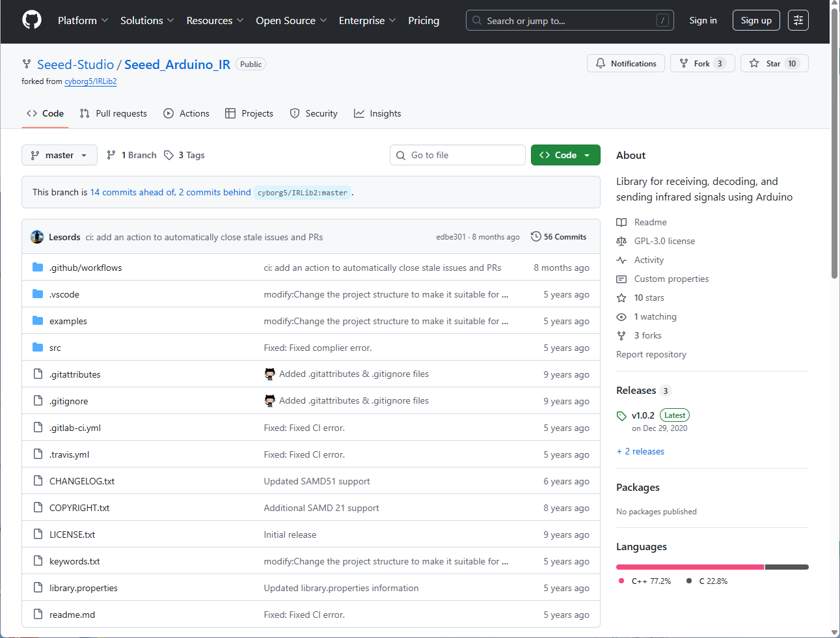Image resolution: width=840 pixels, height=638 pixels.
Task: Click the C++ language bar segment
Action: point(690,567)
